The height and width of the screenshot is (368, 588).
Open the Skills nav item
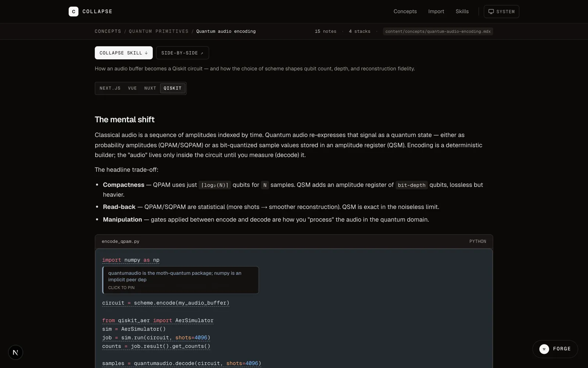(x=462, y=11)
